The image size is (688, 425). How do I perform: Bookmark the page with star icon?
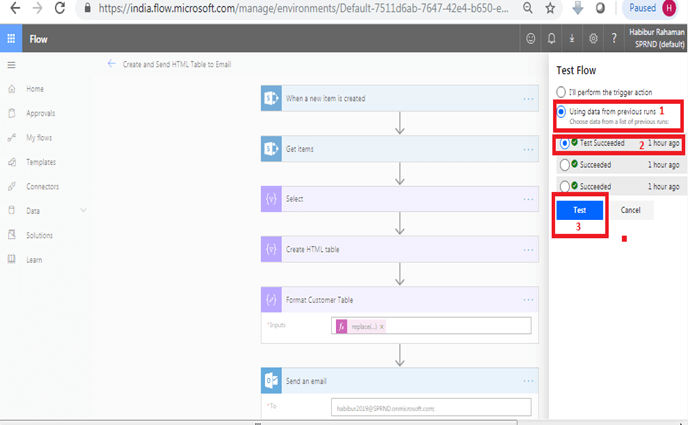(550, 8)
